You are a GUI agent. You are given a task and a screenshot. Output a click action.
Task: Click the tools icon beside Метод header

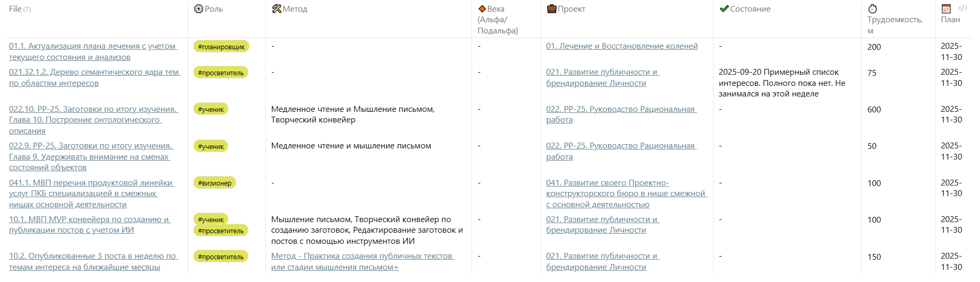(277, 9)
